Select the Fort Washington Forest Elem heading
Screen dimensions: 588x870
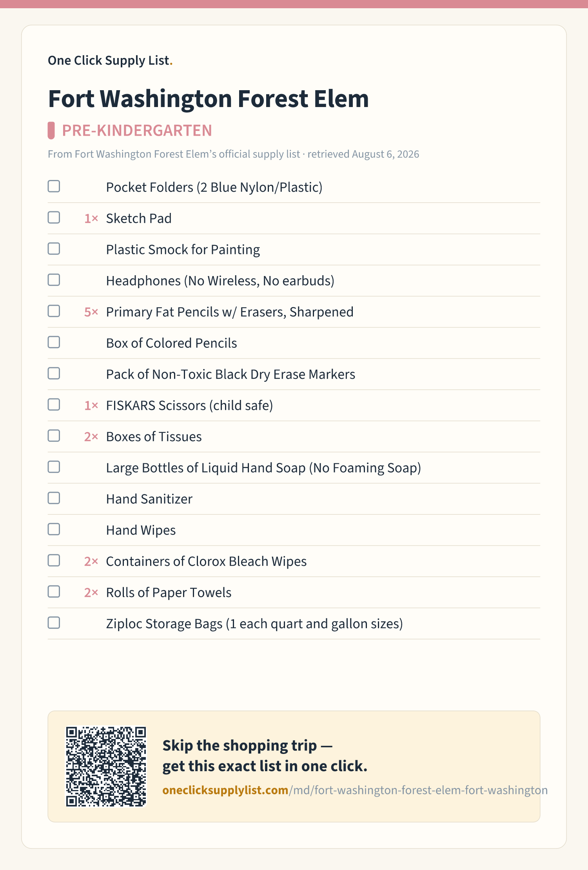point(208,99)
